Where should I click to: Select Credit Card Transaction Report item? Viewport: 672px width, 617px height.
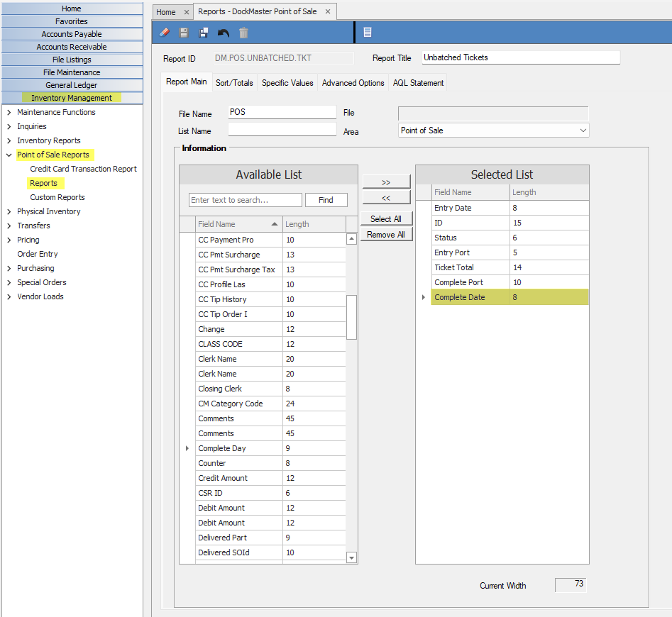pyautogui.click(x=83, y=169)
